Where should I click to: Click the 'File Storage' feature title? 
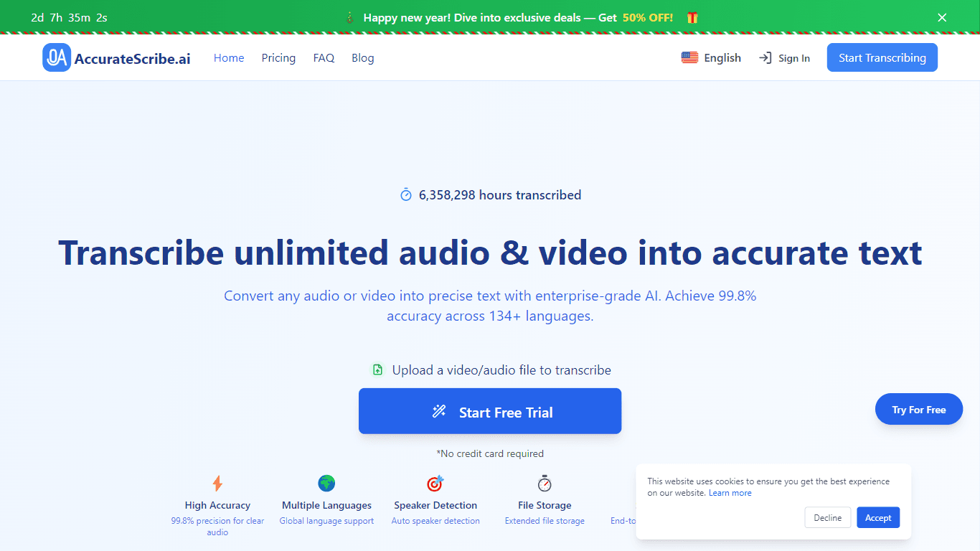coord(545,505)
